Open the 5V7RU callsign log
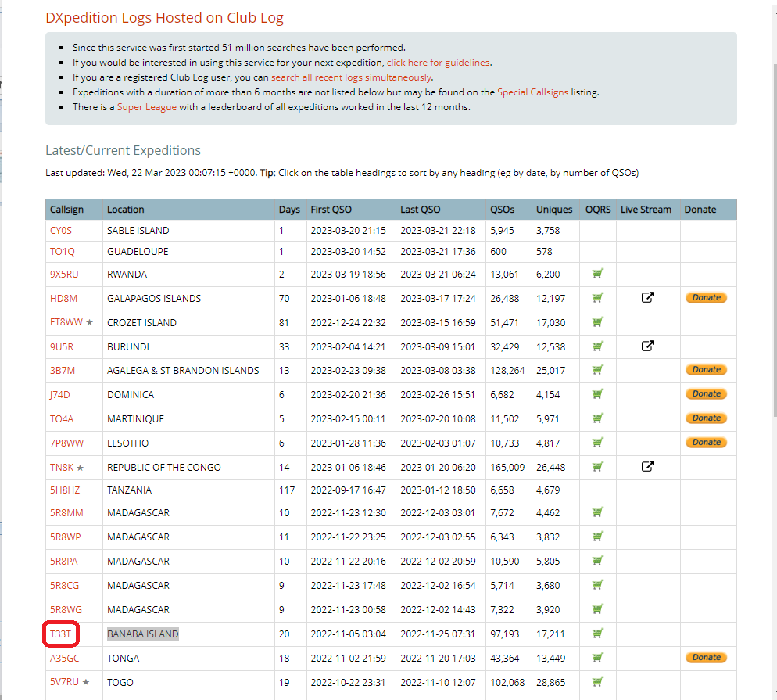The height and width of the screenshot is (700, 777). coord(64,682)
